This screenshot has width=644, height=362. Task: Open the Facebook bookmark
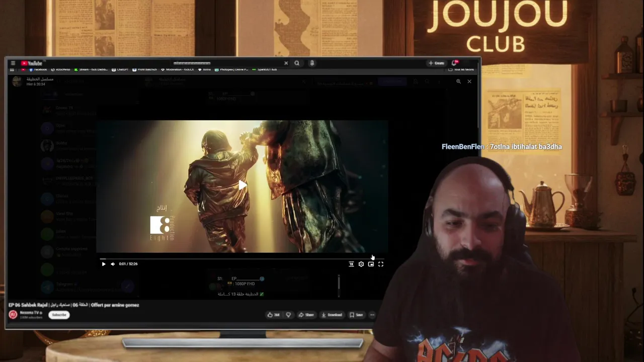38,69
